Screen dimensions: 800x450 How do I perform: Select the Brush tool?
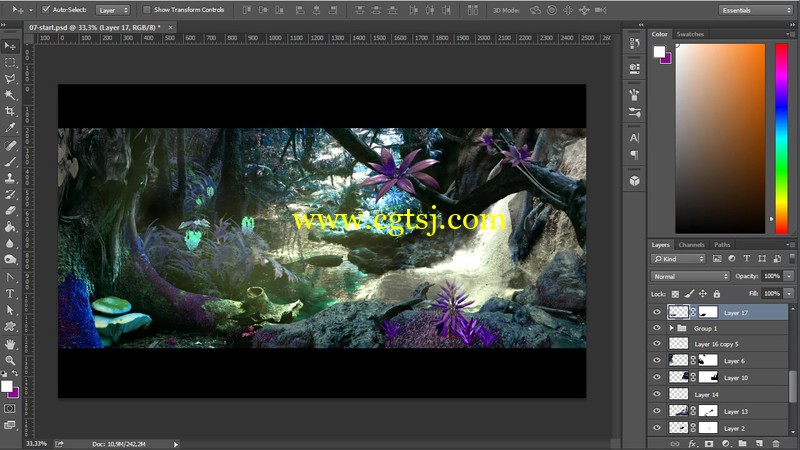coord(10,162)
